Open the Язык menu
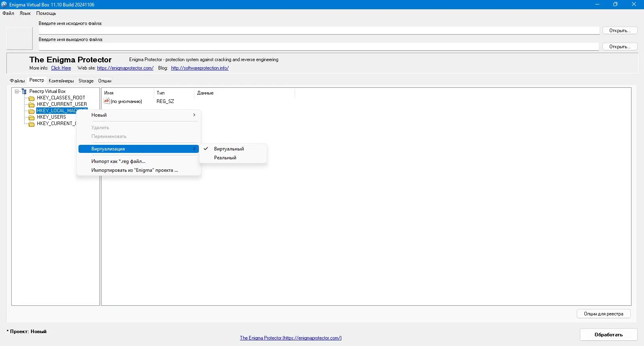 point(25,13)
